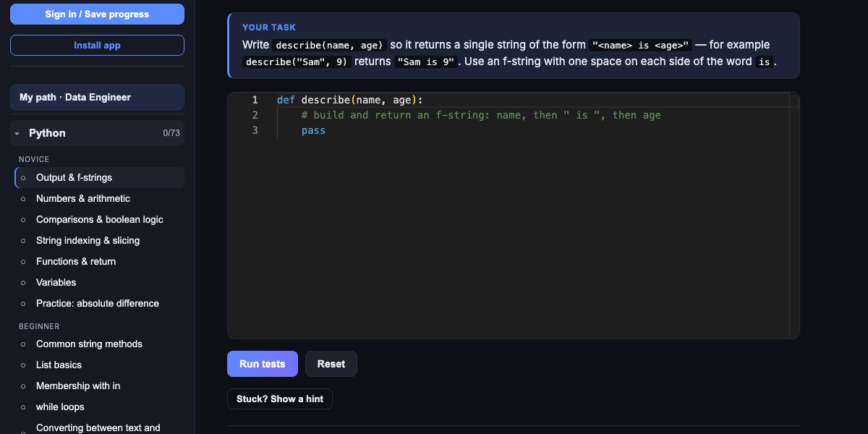Click the 'def describe(name, age):' code line
The image size is (868, 434).
pos(349,100)
